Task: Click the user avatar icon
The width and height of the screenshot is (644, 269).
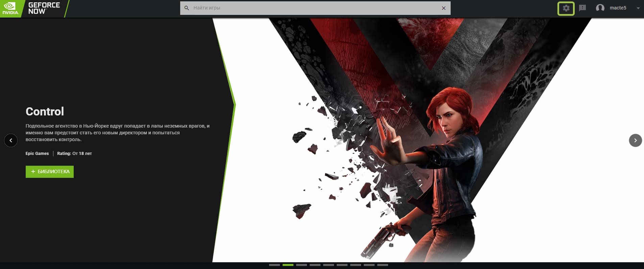Action: [x=600, y=8]
